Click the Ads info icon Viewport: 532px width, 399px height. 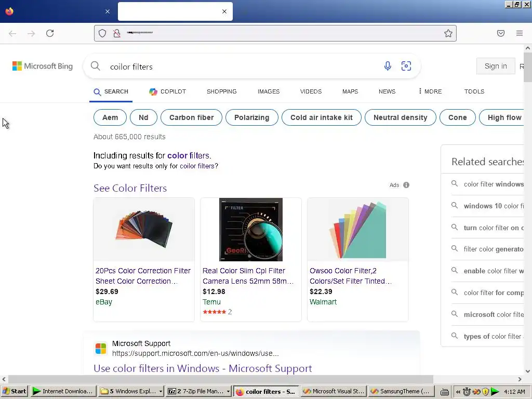coord(406,185)
